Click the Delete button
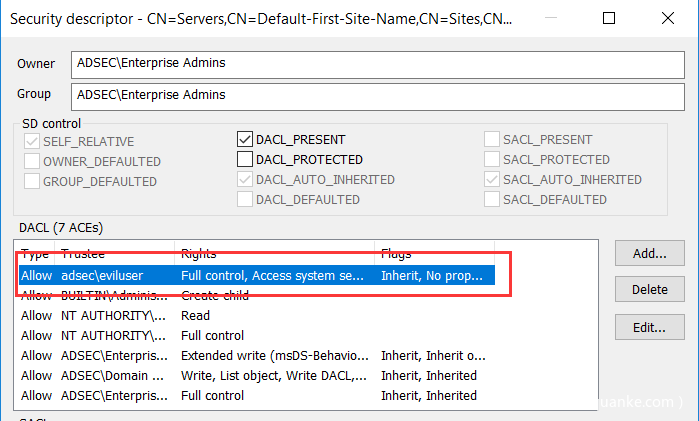The image size is (699, 421). point(650,290)
